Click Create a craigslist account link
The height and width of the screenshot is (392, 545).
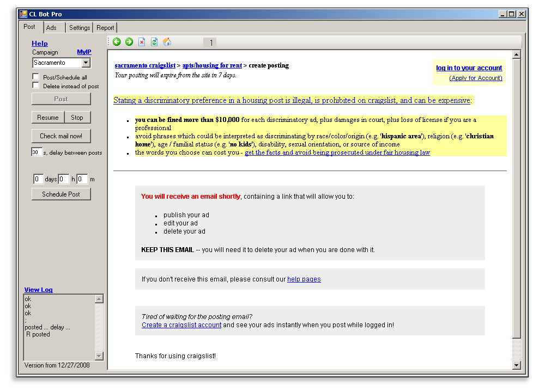[x=181, y=325]
